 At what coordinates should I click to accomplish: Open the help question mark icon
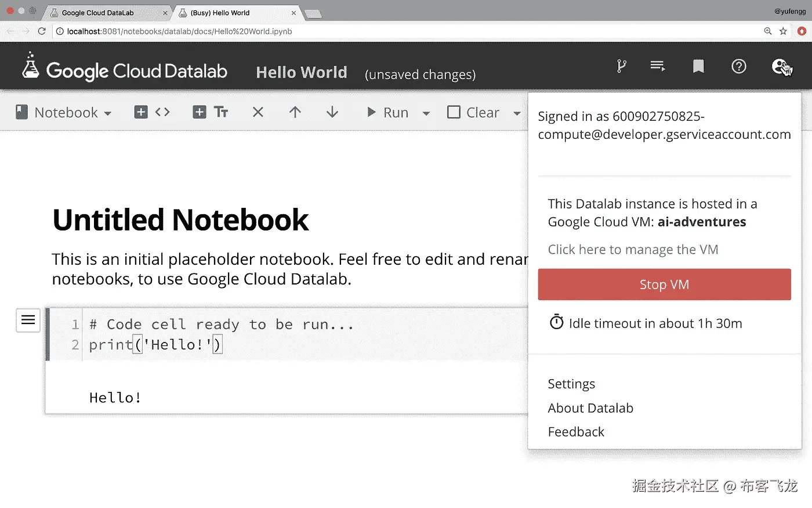click(739, 66)
